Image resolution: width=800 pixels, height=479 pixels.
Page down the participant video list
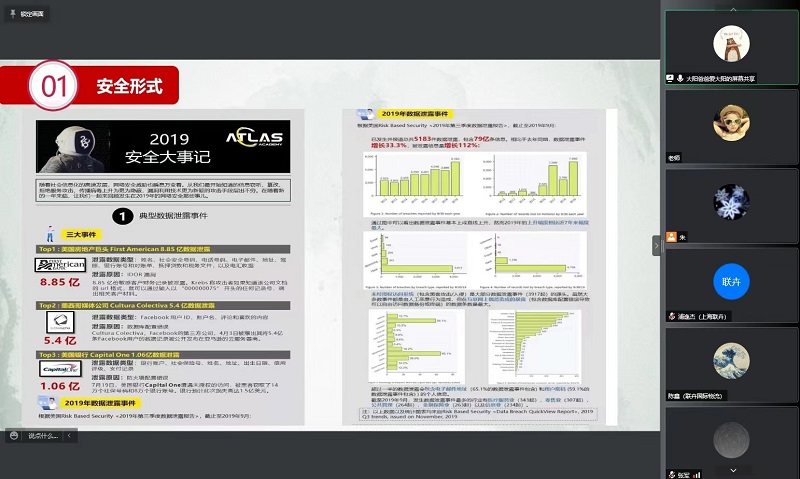pos(733,470)
